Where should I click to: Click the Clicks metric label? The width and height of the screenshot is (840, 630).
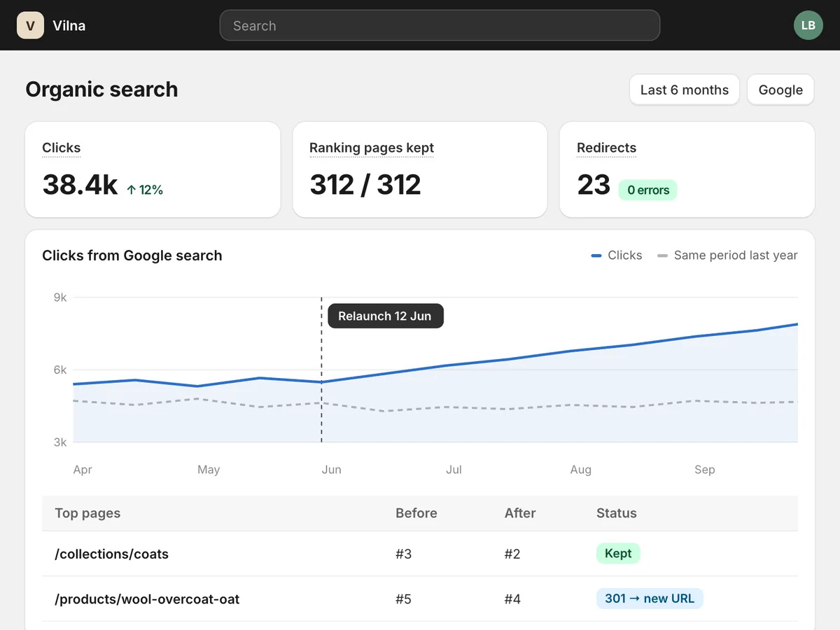tap(62, 148)
